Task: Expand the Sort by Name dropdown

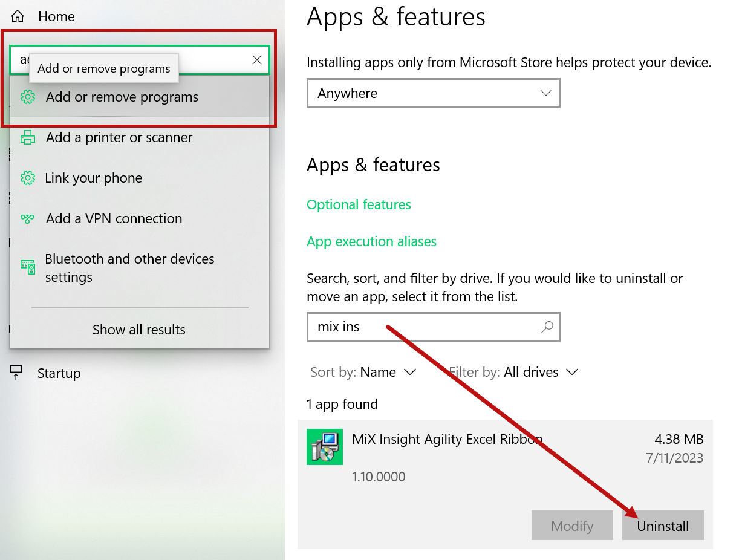Action: [363, 372]
